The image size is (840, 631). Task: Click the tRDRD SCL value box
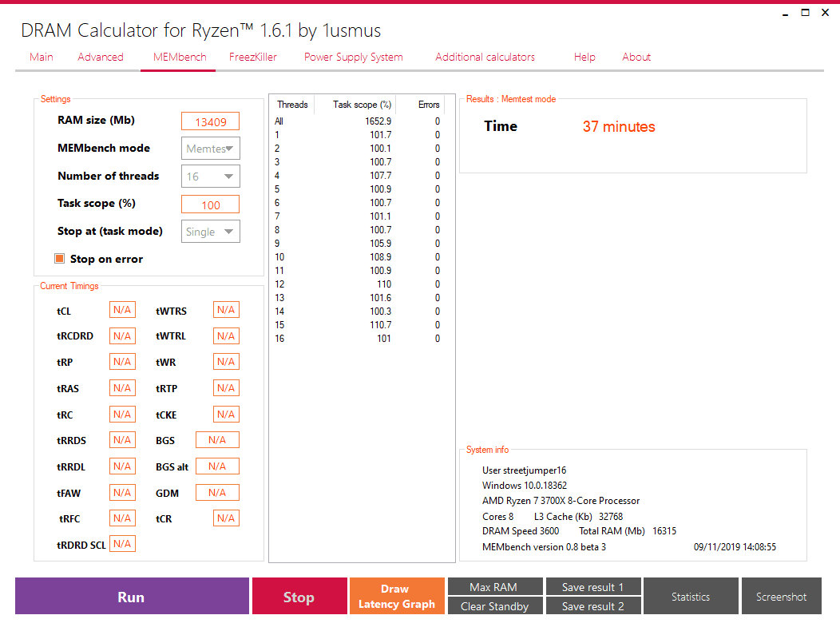click(x=122, y=544)
